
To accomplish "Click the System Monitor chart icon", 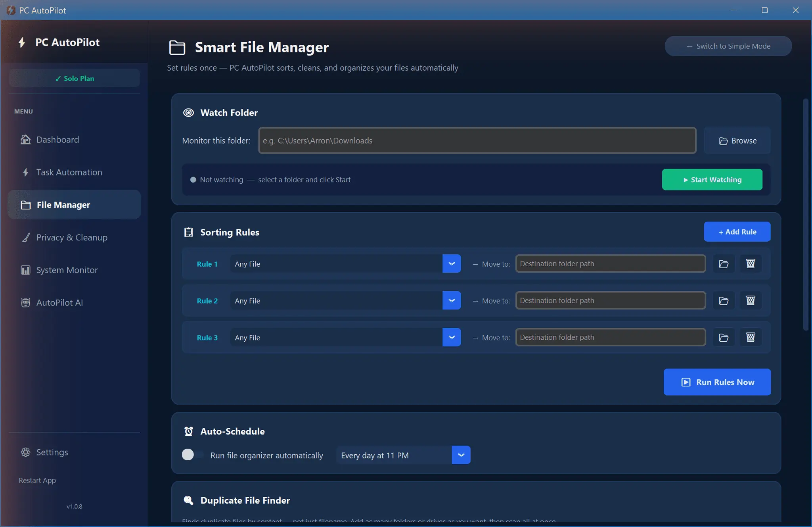I will tap(26, 270).
